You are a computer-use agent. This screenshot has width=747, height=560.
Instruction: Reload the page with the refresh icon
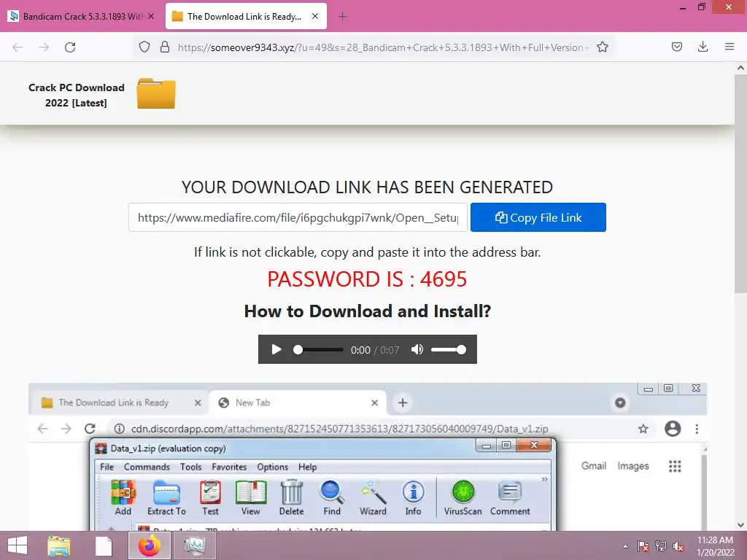(70, 47)
